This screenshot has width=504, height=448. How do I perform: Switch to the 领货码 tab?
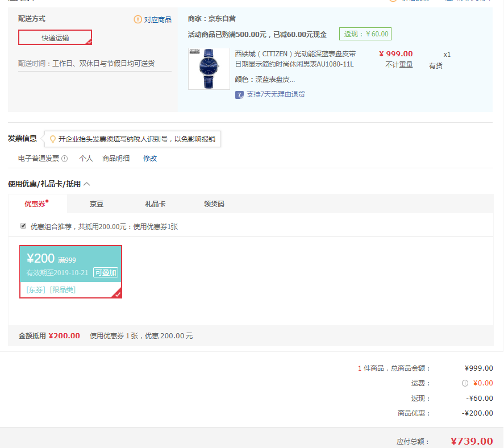point(214,204)
